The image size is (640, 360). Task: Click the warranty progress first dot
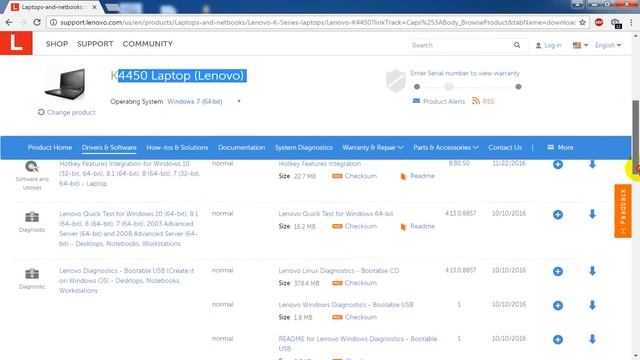click(x=417, y=87)
